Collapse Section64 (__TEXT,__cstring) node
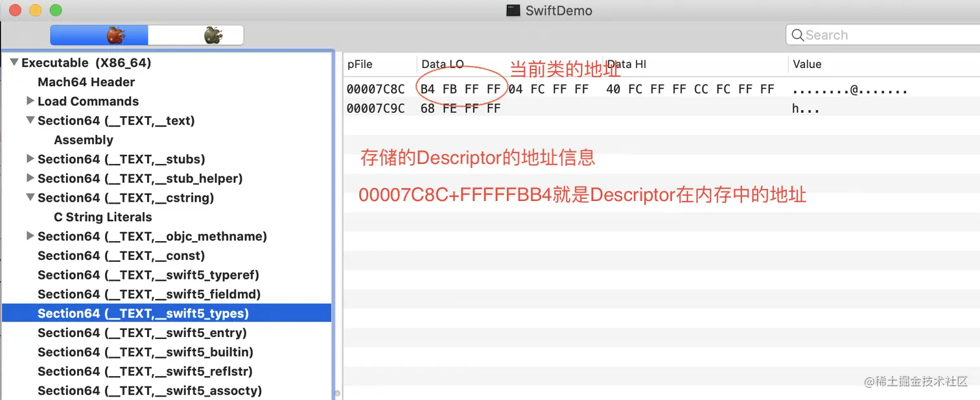 point(30,198)
